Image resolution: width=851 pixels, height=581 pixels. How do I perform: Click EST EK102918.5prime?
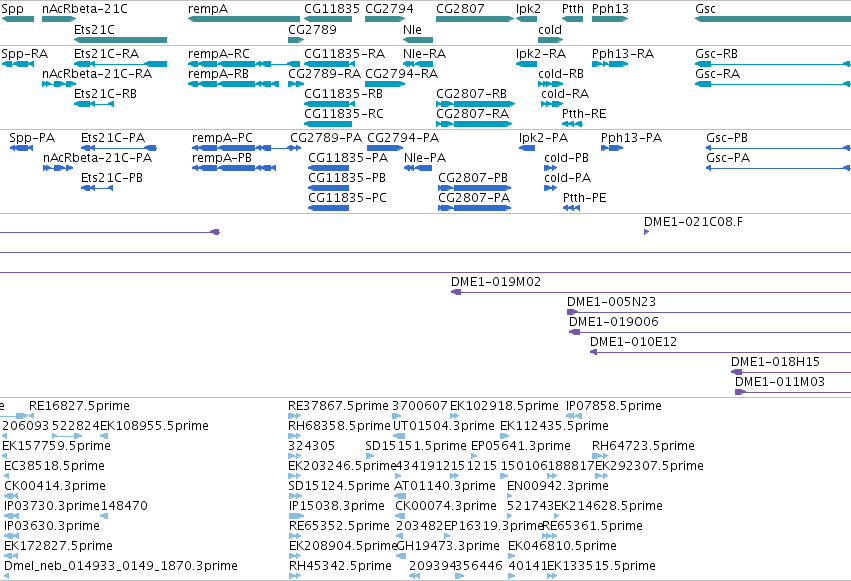click(x=454, y=416)
